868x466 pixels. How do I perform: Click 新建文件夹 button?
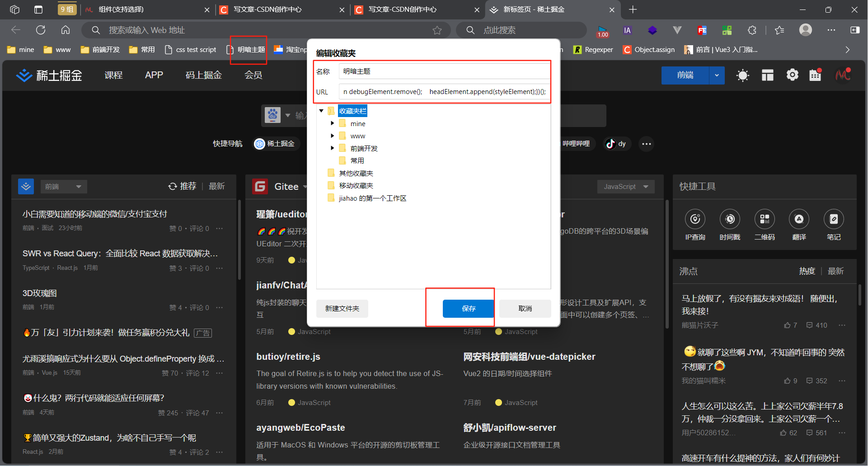342,308
